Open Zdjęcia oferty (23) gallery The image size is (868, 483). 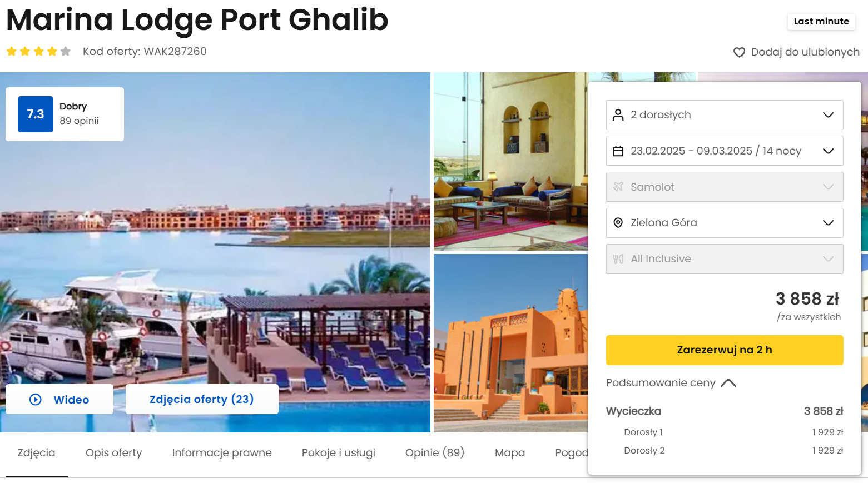click(x=202, y=399)
